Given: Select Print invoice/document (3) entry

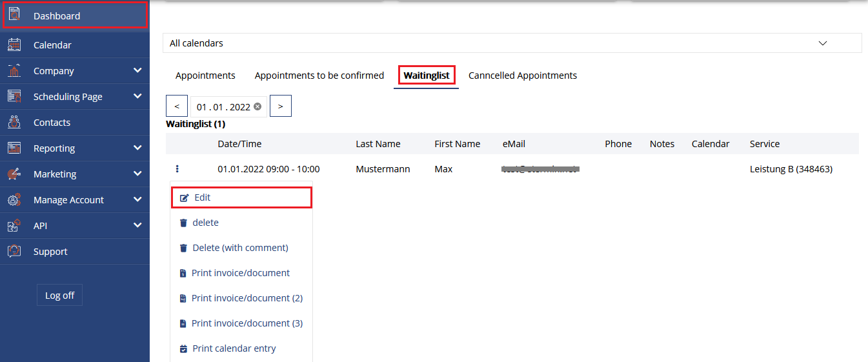Looking at the screenshot, I should click(x=241, y=323).
